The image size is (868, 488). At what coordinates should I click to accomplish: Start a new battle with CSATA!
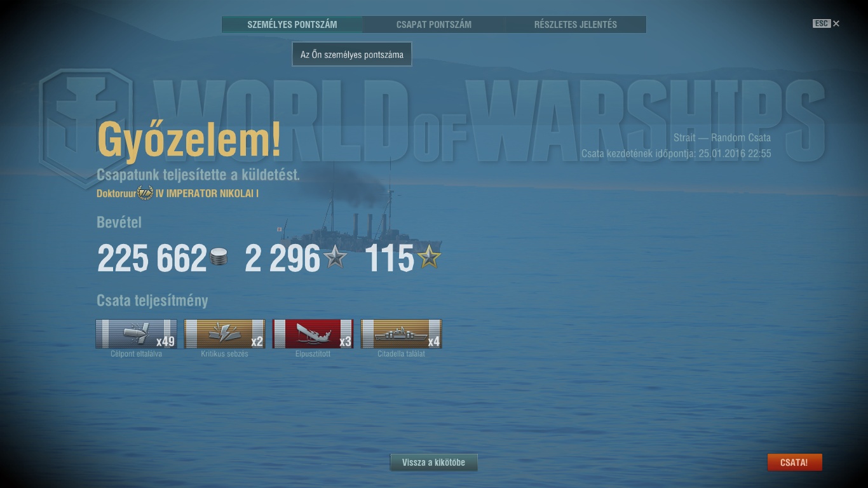794,463
